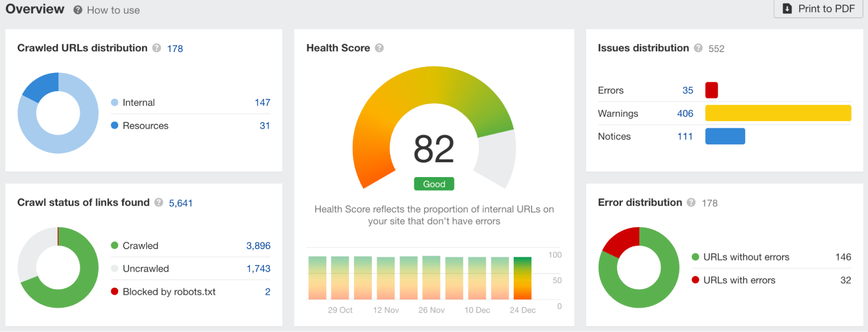This screenshot has width=868, height=332.
Task: Click the Health Score help icon
Action: coord(380,48)
